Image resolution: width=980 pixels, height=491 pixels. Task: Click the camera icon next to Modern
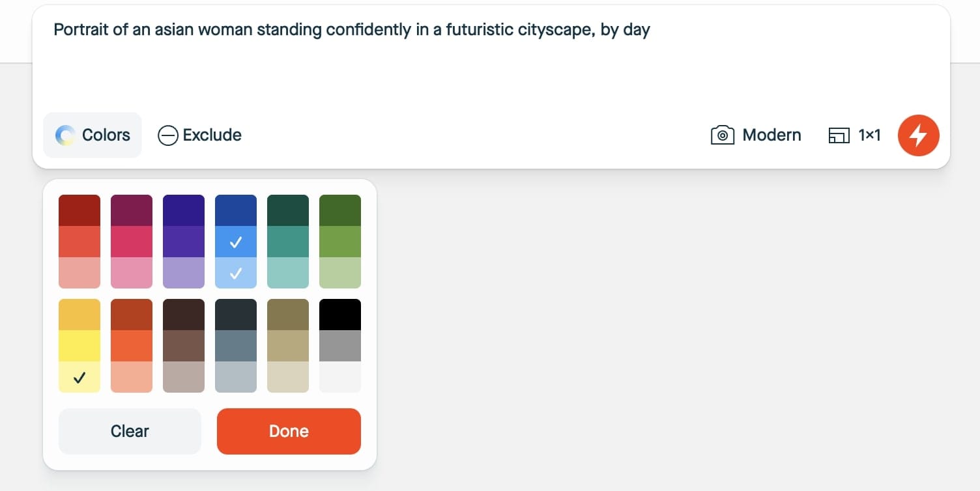(x=722, y=135)
